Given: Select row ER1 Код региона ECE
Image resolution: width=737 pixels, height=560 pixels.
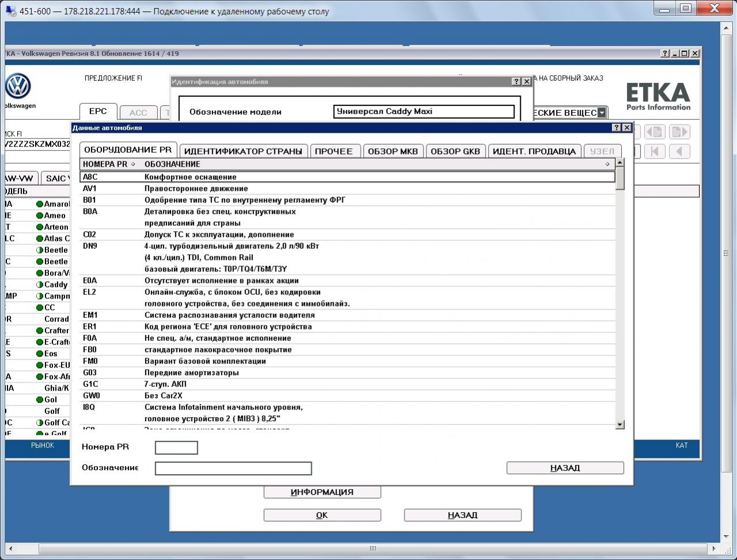Looking at the screenshot, I should pyautogui.click(x=348, y=327).
